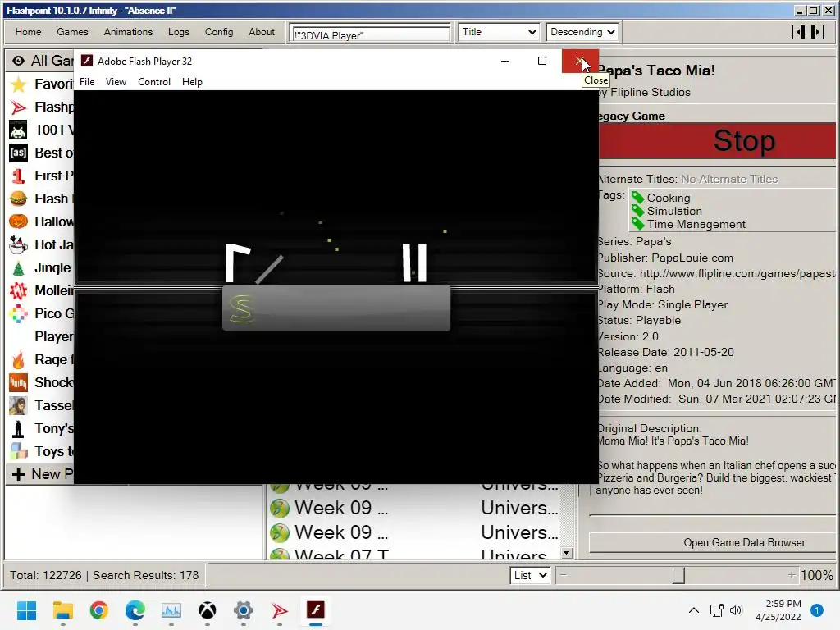Open the Logs tab
The image size is (840, 630).
[178, 32]
